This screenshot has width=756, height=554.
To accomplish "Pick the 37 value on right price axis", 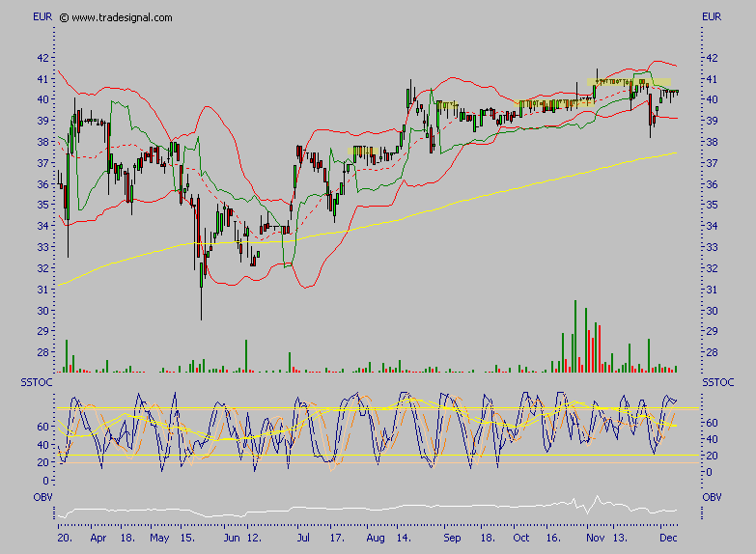I will pos(712,163).
